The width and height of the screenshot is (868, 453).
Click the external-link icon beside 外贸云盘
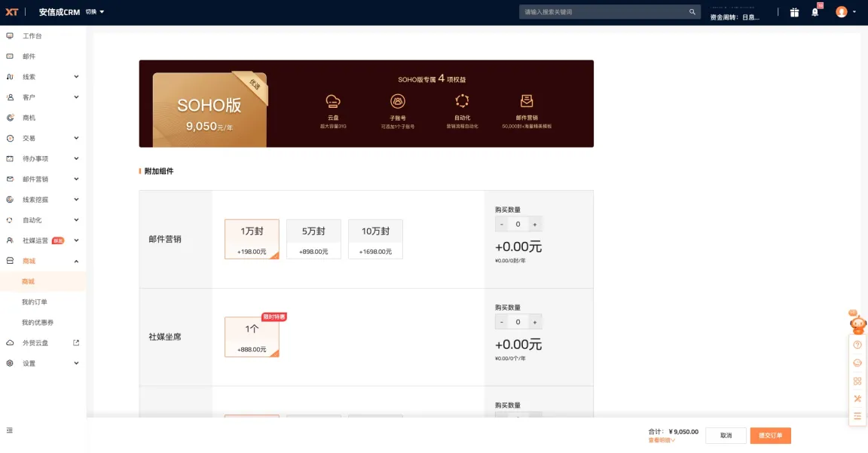(76, 343)
